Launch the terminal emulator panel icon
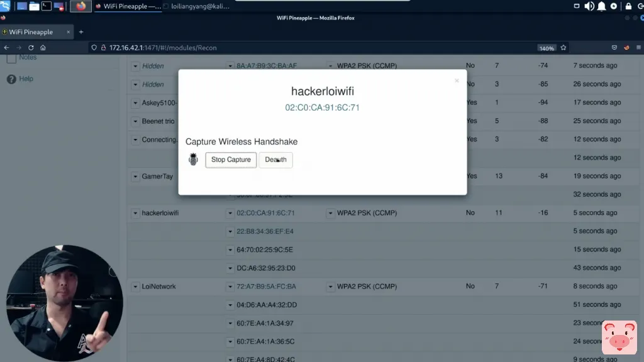This screenshot has height=362, width=644. (47, 6)
